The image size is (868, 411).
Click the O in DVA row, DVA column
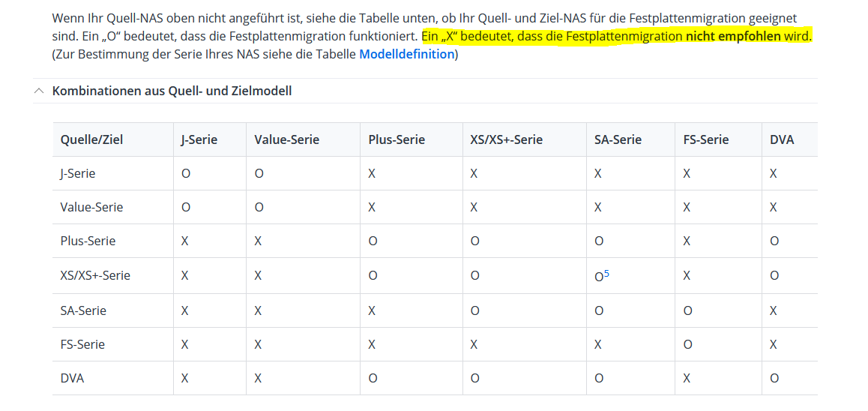[x=774, y=378]
